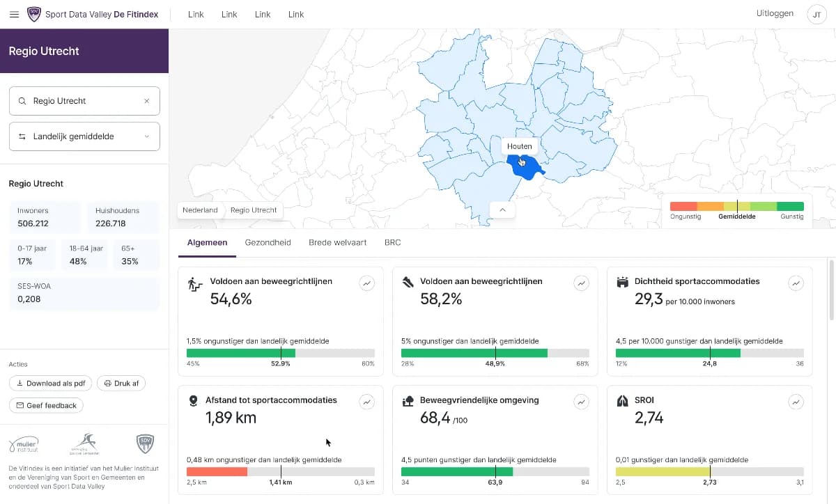Click the 1,89 km value
This screenshot has width=836, height=504.
click(x=231, y=418)
